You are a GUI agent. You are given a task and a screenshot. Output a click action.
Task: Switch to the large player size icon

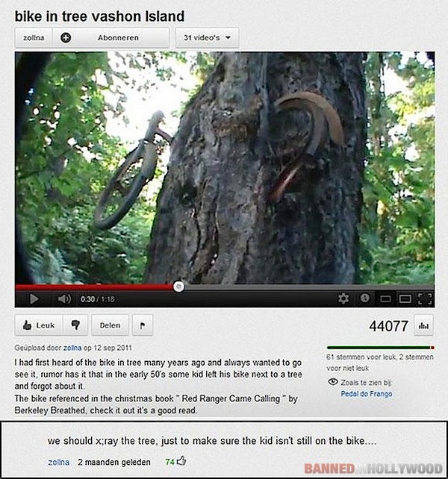point(405,298)
